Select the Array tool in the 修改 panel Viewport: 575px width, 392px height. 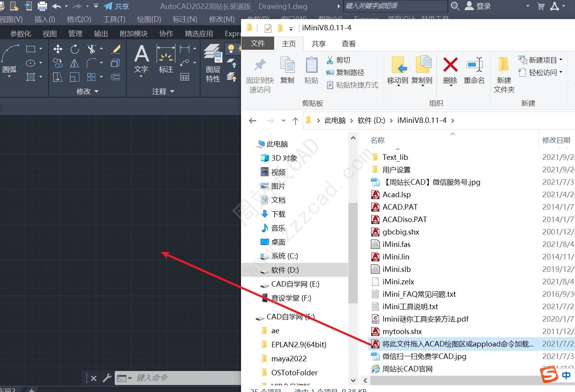click(x=91, y=77)
